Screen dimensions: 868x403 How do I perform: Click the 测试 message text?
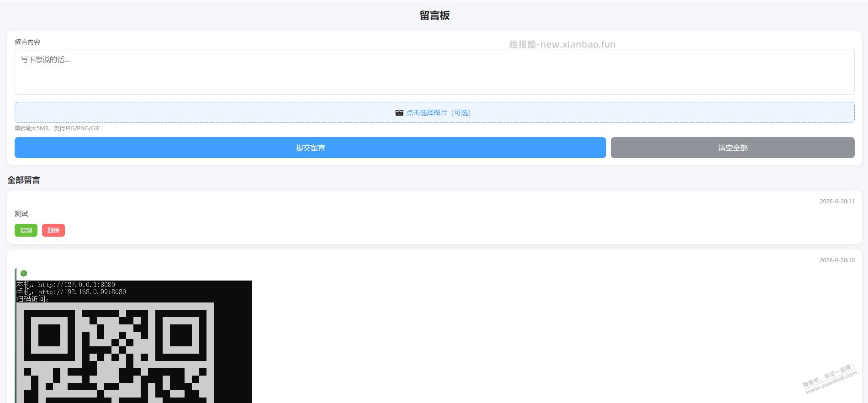(21, 214)
